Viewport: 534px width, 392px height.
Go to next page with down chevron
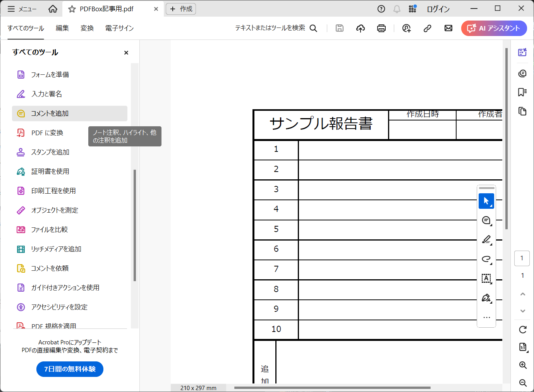pyautogui.click(x=522, y=311)
